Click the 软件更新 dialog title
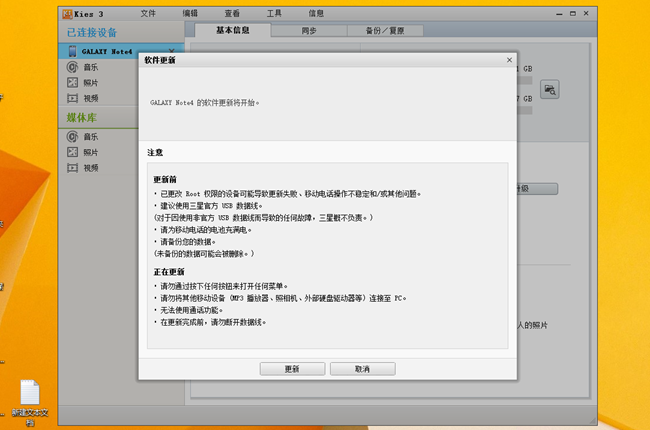650x430 pixels. (160, 60)
